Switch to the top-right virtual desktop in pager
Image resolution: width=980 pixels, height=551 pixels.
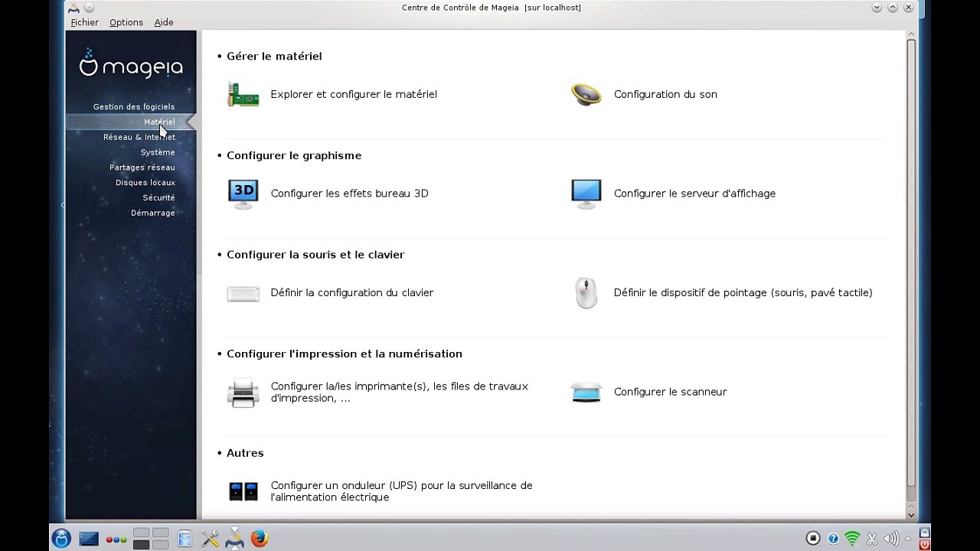click(x=160, y=533)
